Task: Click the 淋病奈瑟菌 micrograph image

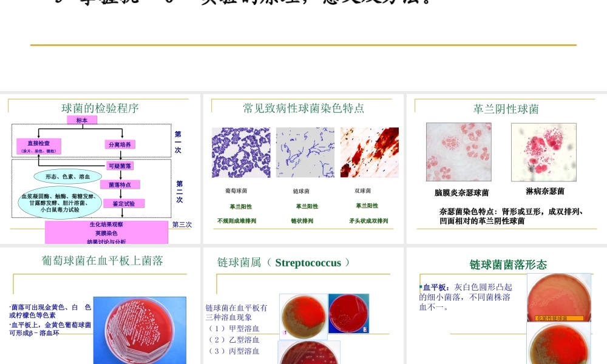Action: [x=543, y=152]
